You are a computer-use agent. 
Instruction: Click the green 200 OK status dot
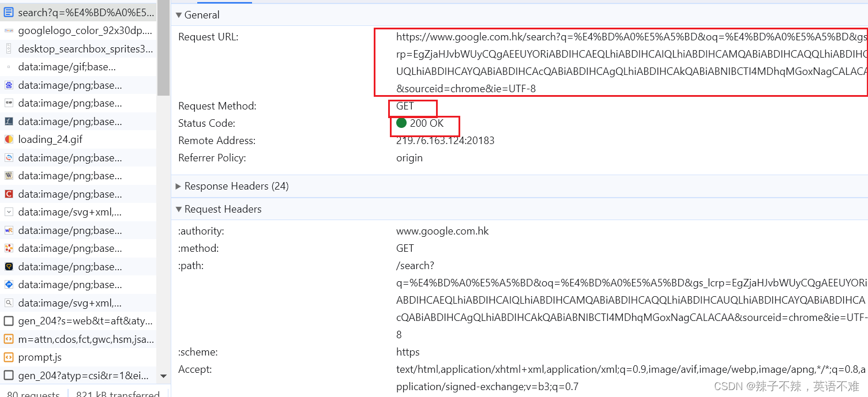(401, 123)
